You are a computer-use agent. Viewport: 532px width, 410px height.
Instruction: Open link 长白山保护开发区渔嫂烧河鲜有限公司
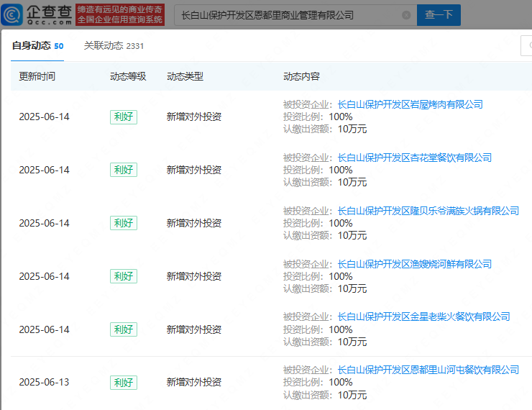[415, 264]
